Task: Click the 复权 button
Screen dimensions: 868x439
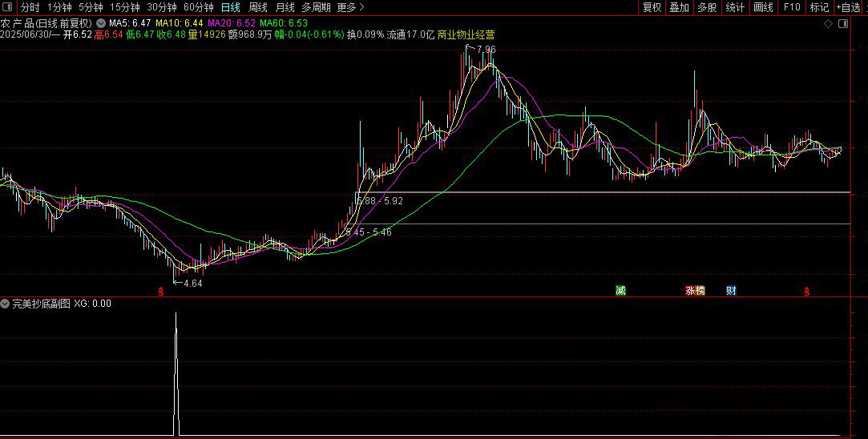Action: [x=652, y=7]
